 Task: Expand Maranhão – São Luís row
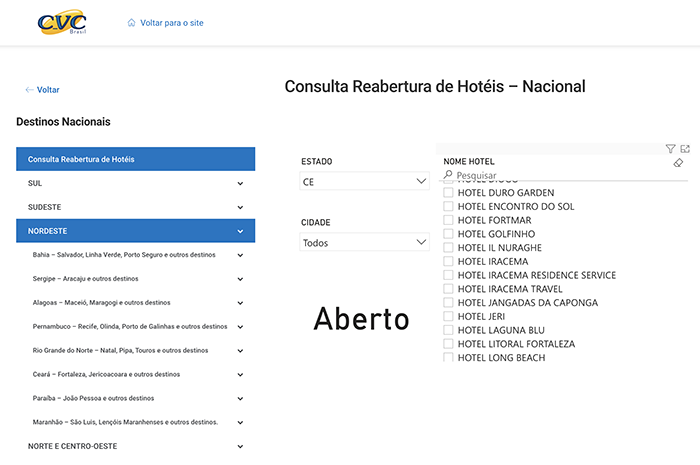136,422
